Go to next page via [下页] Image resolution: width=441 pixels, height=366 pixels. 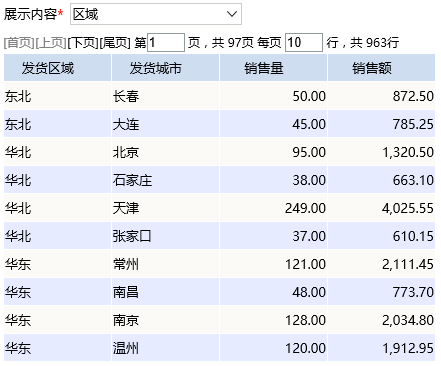[x=83, y=43]
